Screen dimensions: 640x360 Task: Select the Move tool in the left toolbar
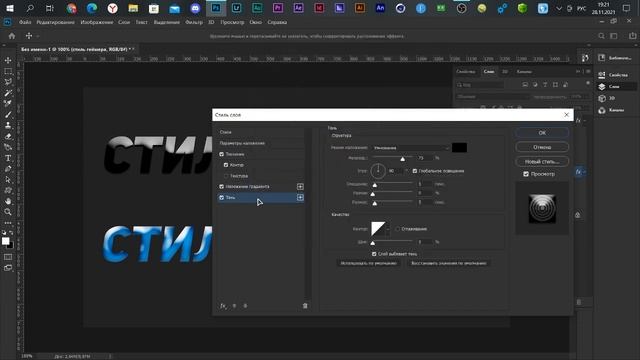8,60
